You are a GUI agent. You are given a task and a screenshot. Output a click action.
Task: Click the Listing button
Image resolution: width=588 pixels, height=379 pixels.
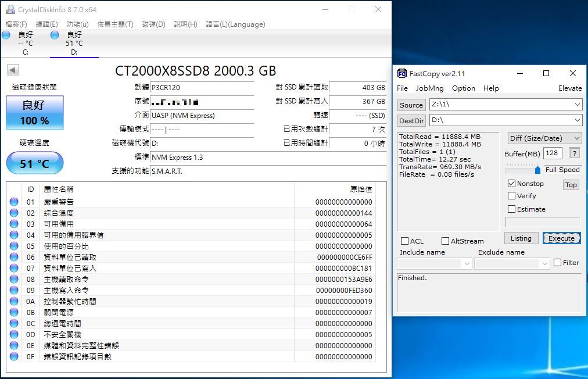[x=521, y=238]
